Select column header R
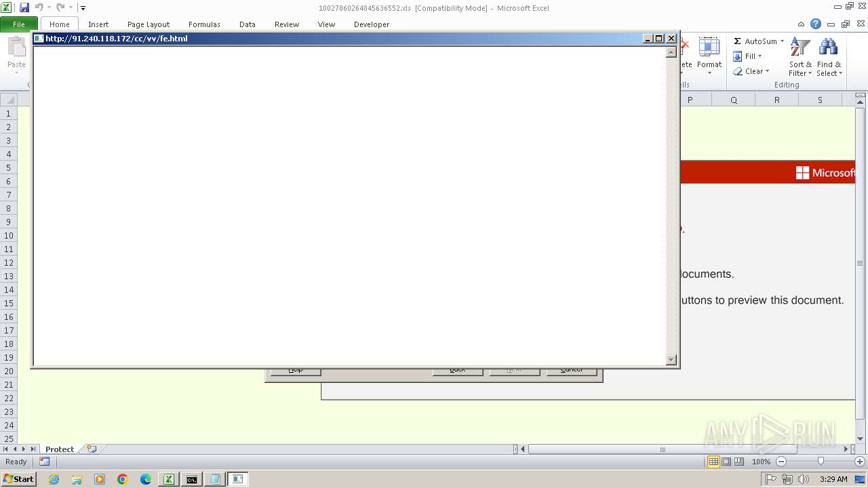 click(x=777, y=100)
